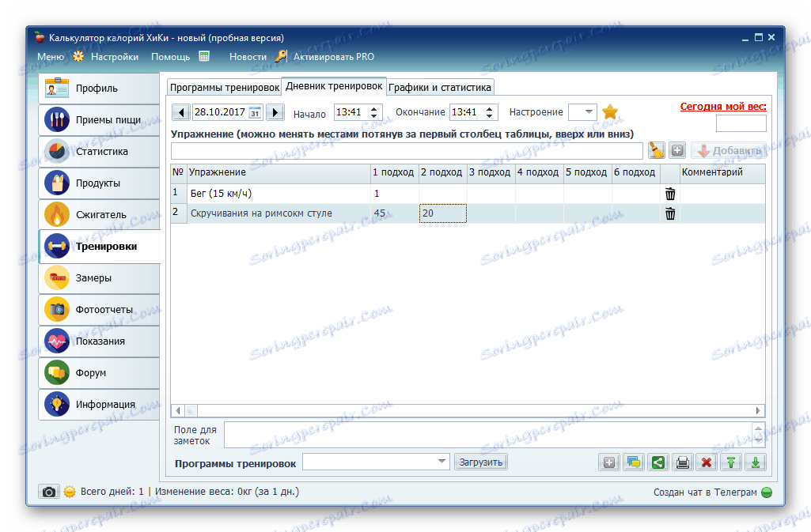Select the 2 подход cell with value 20
This screenshot has height=532, width=811.
pyautogui.click(x=443, y=213)
